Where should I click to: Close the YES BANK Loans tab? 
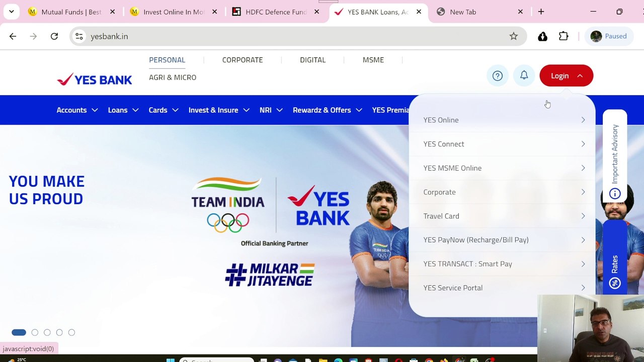coord(419,12)
